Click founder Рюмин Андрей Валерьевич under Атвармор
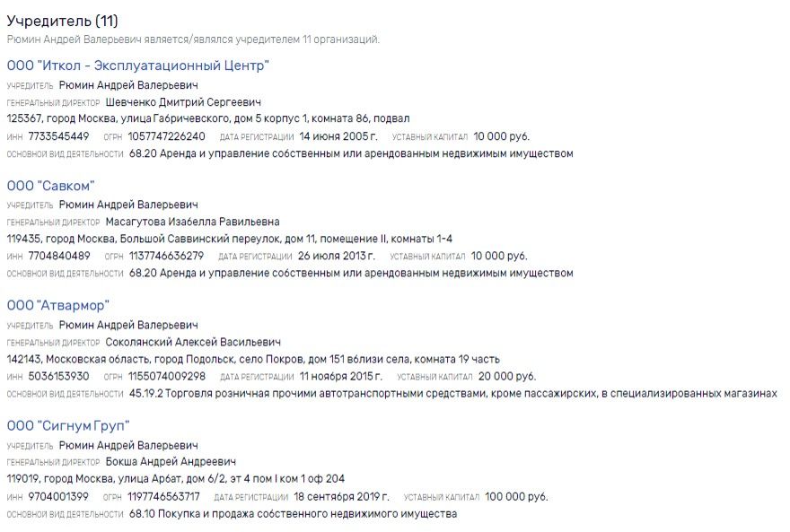790x532 pixels. [x=128, y=325]
